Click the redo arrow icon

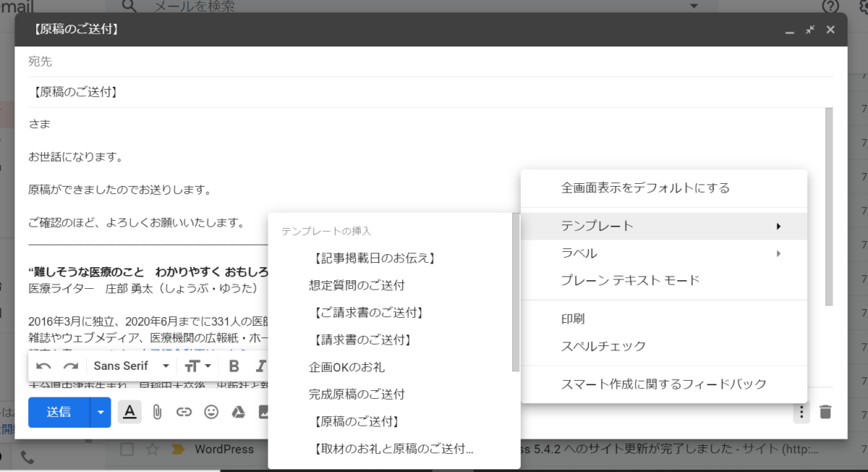click(x=70, y=366)
